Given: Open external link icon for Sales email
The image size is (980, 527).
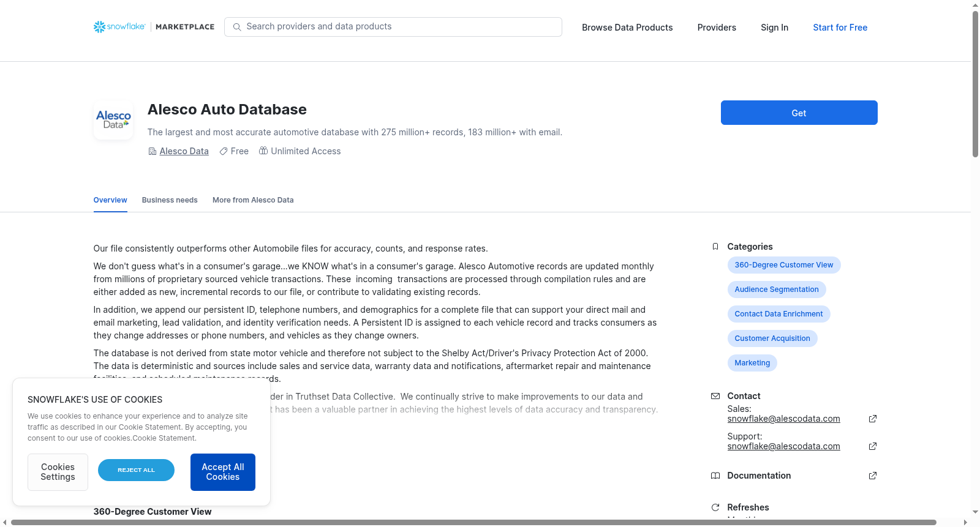Looking at the screenshot, I should 873,419.
